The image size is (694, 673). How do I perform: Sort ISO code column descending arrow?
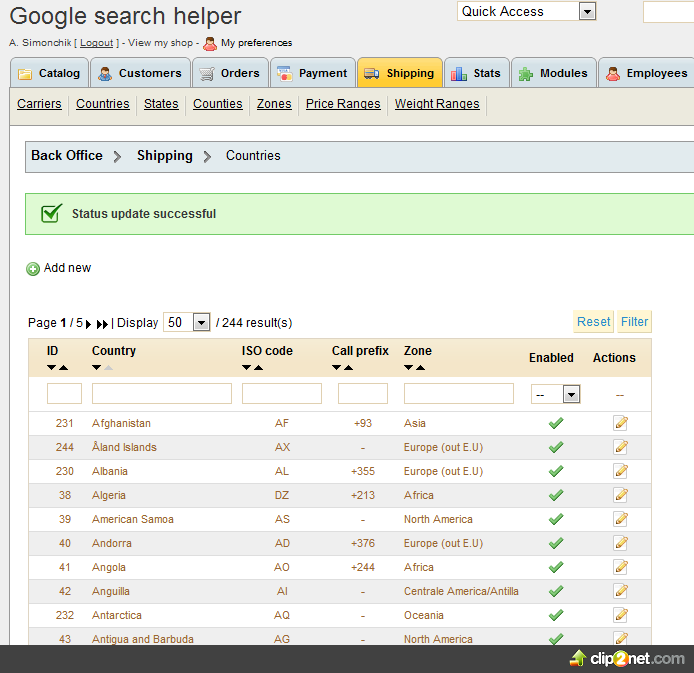[247, 367]
